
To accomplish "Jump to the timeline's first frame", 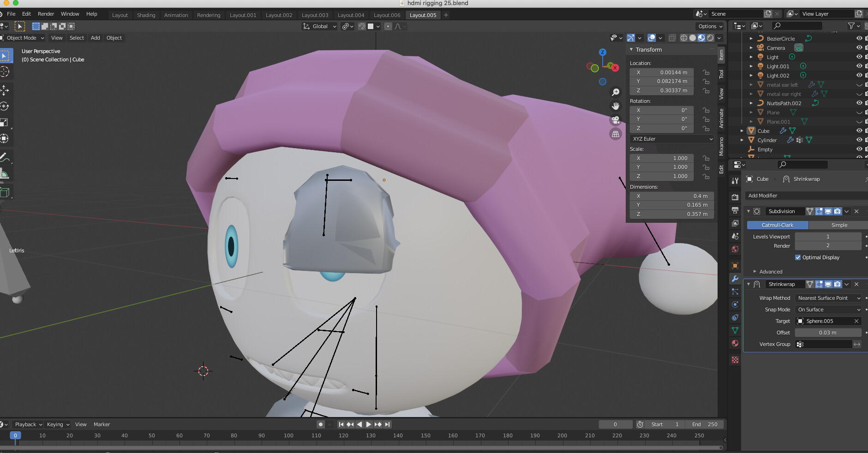I will pos(341,424).
